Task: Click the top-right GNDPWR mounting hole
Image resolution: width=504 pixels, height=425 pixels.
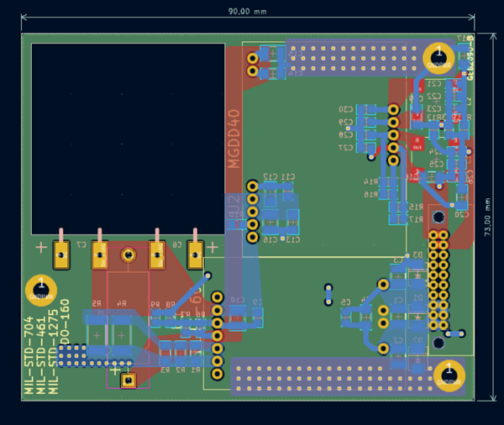Action: click(438, 57)
